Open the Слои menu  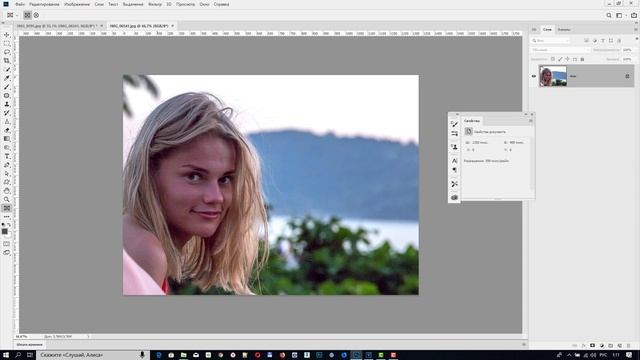click(99, 4)
